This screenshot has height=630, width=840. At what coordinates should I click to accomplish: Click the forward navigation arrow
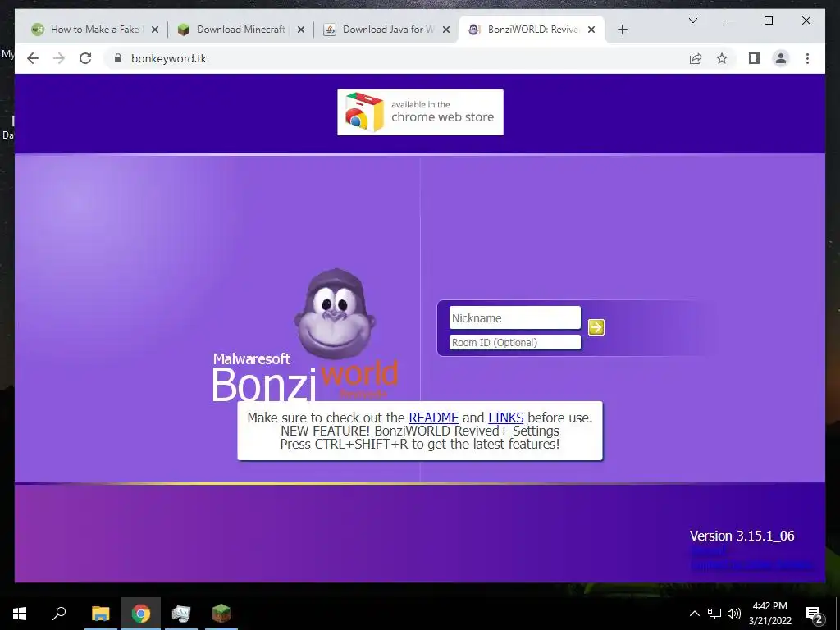[59, 58]
